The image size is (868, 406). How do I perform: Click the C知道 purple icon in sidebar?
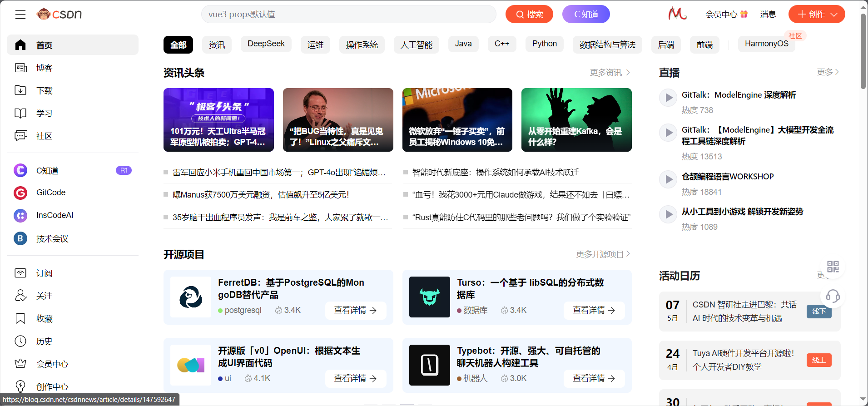click(20, 170)
